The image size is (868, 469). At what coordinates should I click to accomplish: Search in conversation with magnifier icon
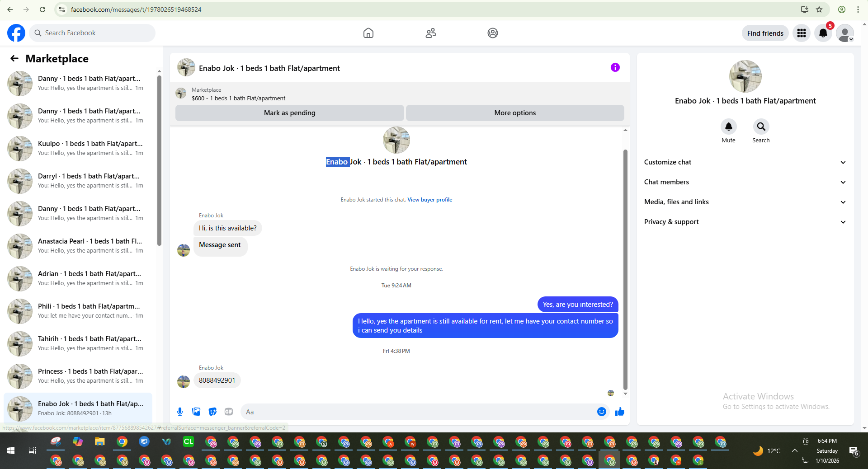pyautogui.click(x=761, y=127)
